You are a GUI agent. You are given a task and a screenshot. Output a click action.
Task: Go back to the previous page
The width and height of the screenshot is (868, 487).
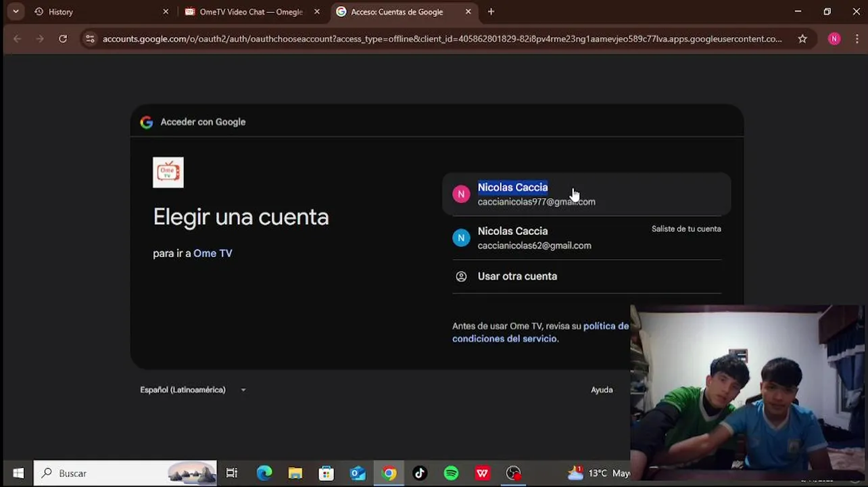18,39
